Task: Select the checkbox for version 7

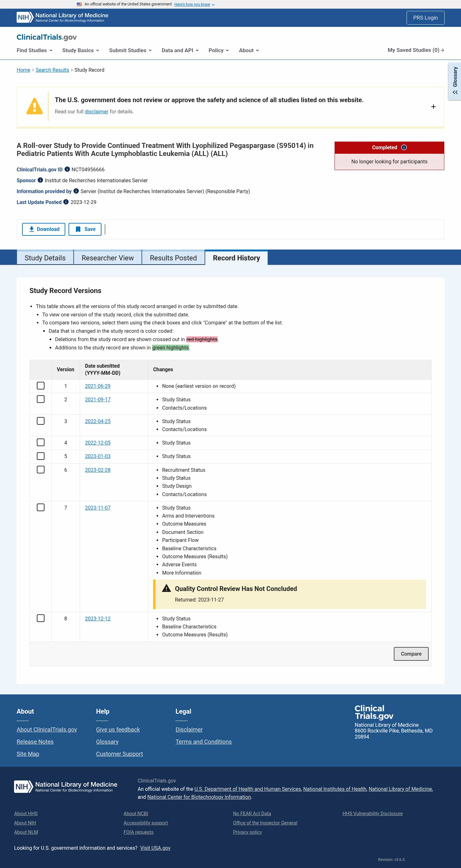Action: (40, 507)
